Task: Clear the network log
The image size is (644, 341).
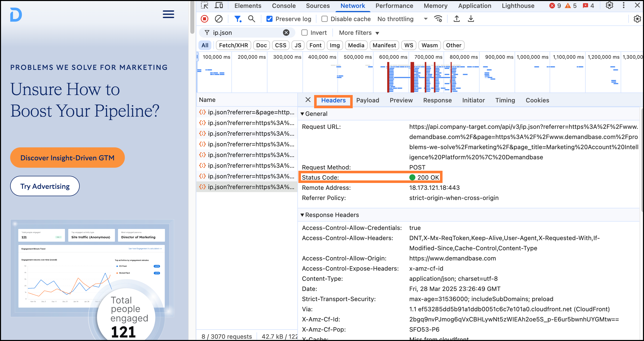Action: tap(218, 19)
